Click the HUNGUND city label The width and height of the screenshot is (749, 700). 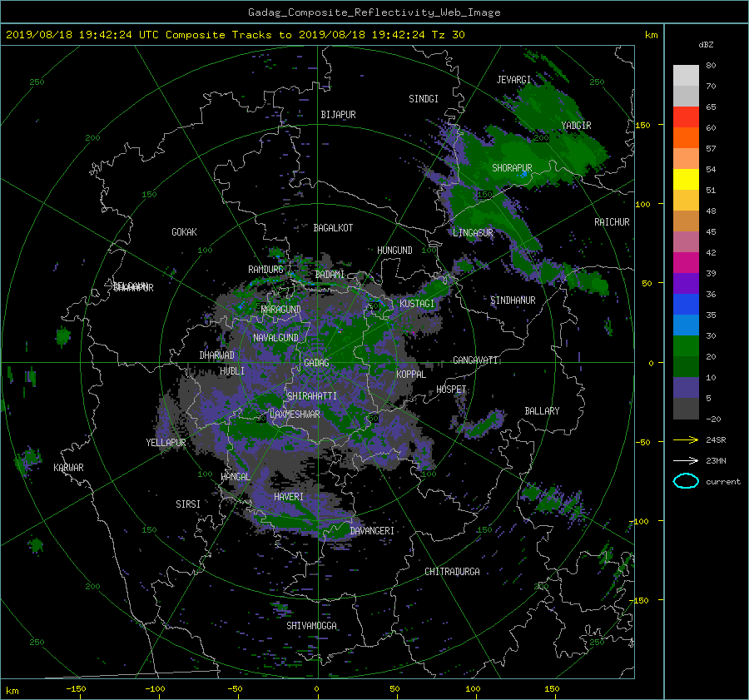coord(394,251)
